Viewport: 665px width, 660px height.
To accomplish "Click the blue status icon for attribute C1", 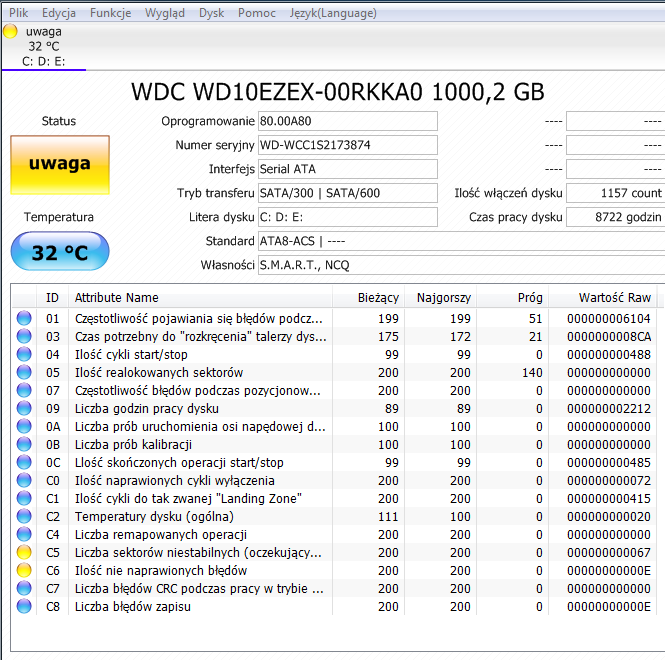I will pos(24,498).
